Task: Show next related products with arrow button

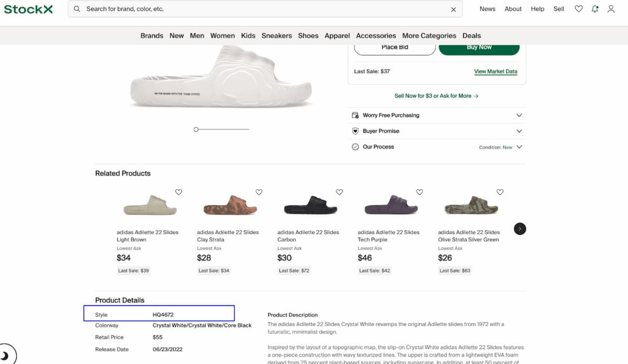Action: click(520, 229)
